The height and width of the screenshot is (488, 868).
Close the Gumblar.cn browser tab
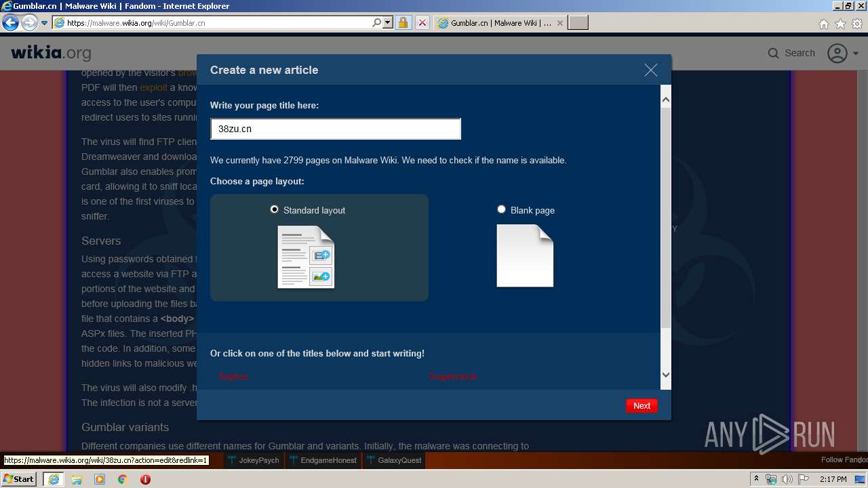click(x=560, y=23)
